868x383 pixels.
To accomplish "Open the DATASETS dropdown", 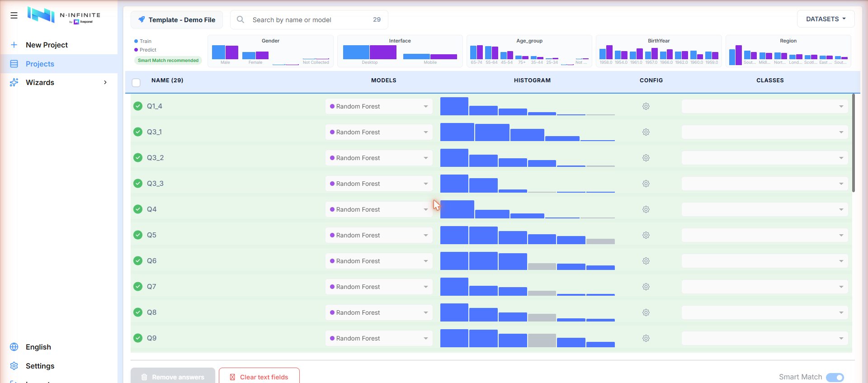I will [x=826, y=19].
